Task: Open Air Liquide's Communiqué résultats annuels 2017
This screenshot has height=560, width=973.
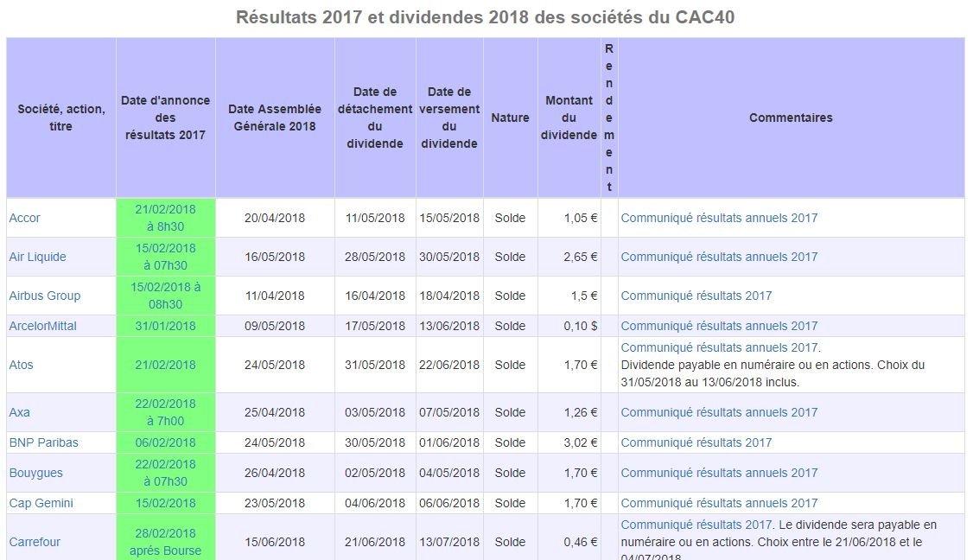Action: [719, 257]
